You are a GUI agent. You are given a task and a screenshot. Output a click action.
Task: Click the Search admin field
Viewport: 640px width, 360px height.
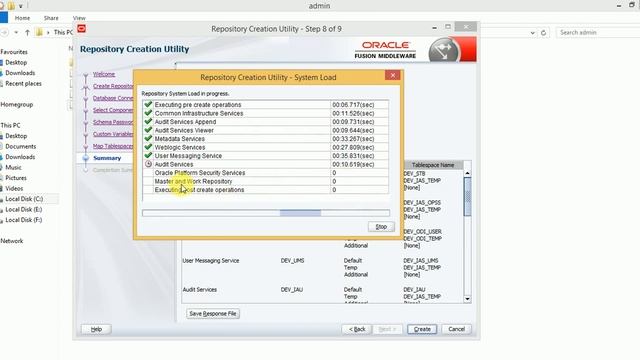tap(598, 32)
